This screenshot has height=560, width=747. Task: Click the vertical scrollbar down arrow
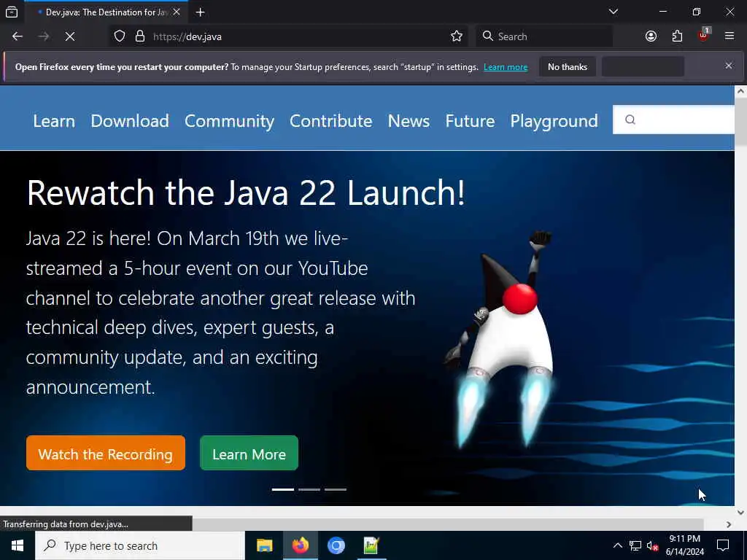point(740,513)
